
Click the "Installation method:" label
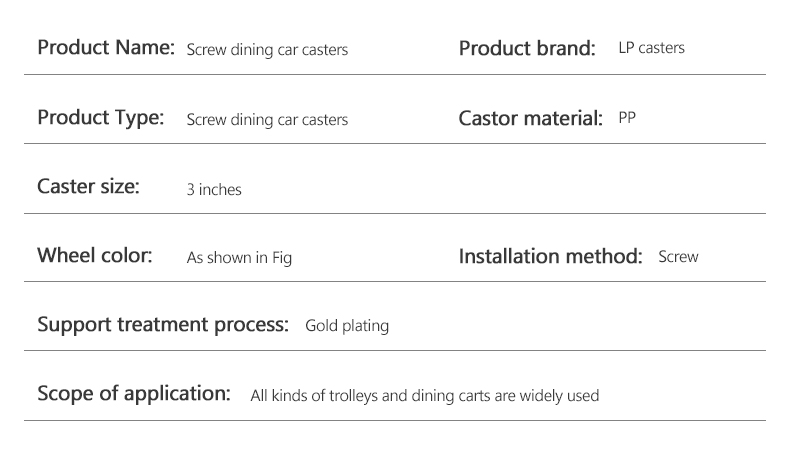pyautogui.click(x=550, y=257)
